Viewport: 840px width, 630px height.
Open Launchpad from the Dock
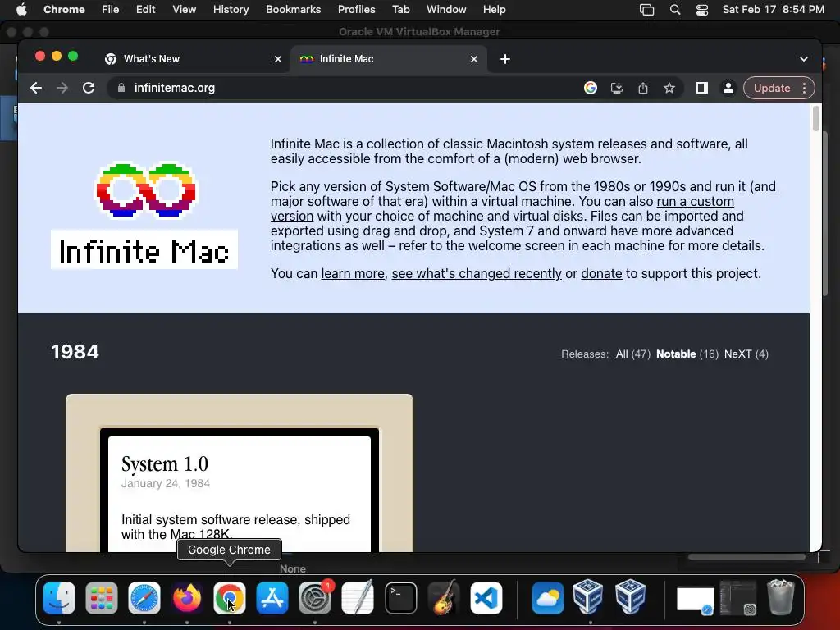[101, 598]
